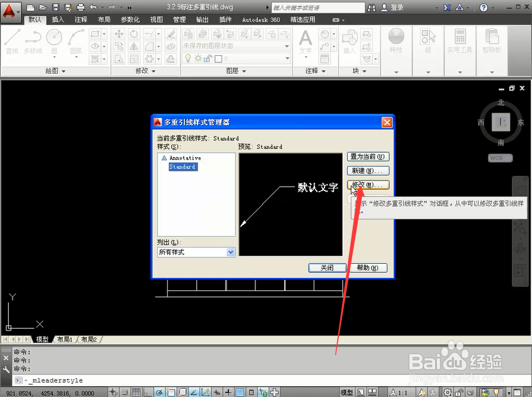This screenshot has width=532, height=397.
Task: Toggle lineweight display in status bar
Action: click(228, 392)
